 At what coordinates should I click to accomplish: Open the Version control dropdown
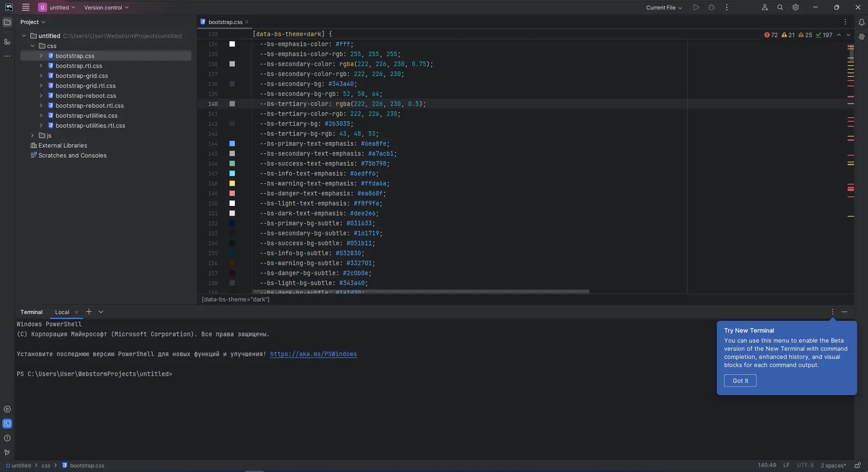pos(106,8)
